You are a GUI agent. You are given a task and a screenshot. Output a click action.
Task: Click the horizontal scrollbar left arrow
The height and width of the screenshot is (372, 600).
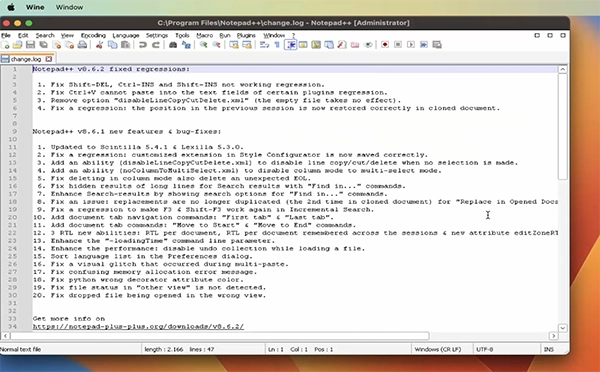click(x=5, y=336)
